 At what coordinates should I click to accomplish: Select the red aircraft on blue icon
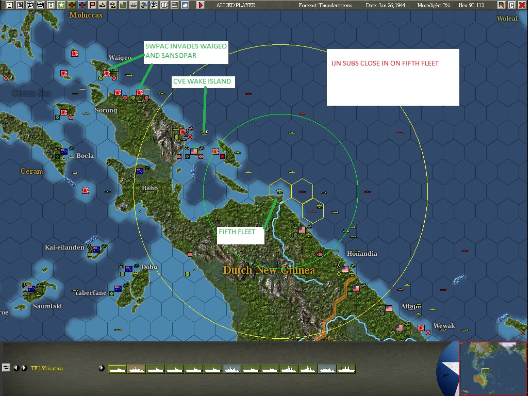82,5
